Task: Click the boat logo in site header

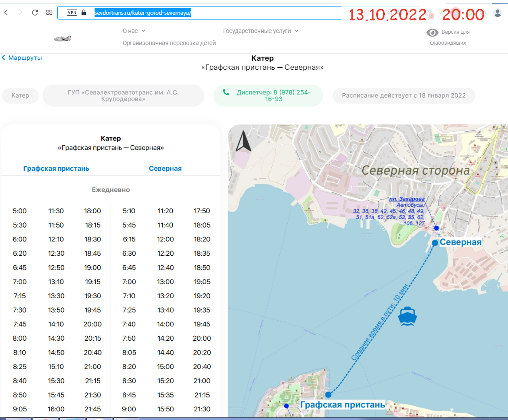Action: click(x=62, y=38)
